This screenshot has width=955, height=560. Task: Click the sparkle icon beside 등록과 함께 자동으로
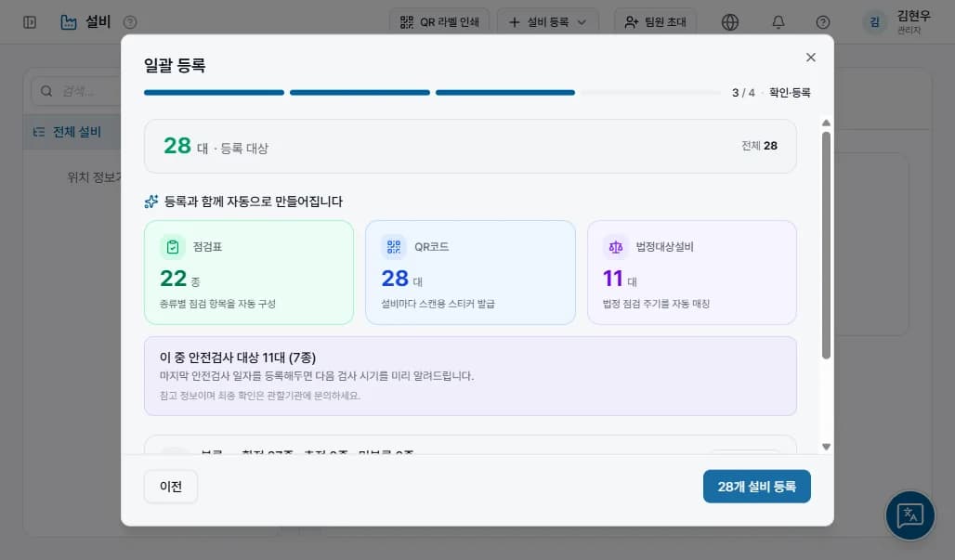pyautogui.click(x=151, y=202)
